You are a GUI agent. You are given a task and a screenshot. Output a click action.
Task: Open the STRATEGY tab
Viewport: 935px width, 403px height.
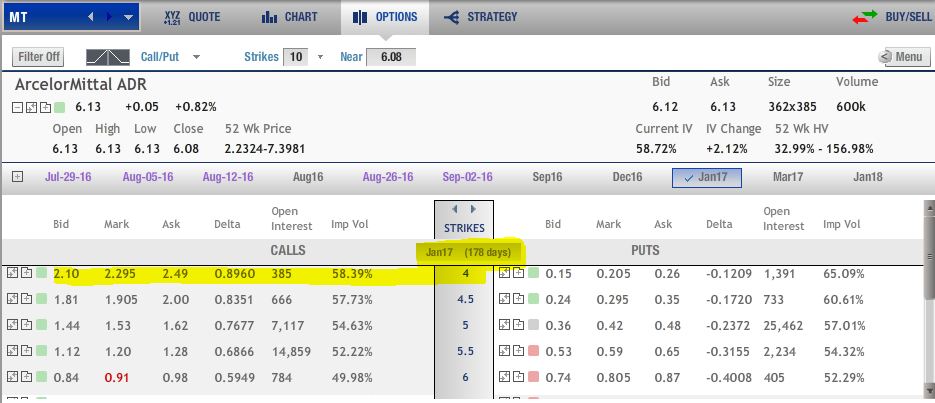pos(481,17)
